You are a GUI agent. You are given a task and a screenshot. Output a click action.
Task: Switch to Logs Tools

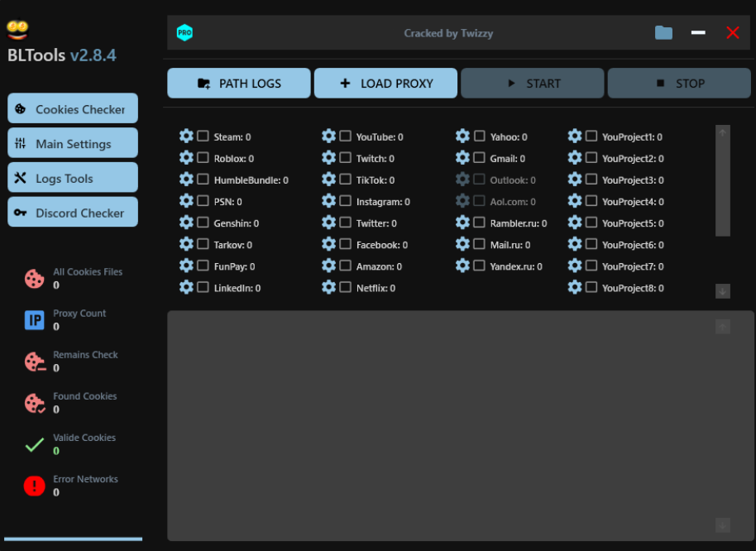73,177
